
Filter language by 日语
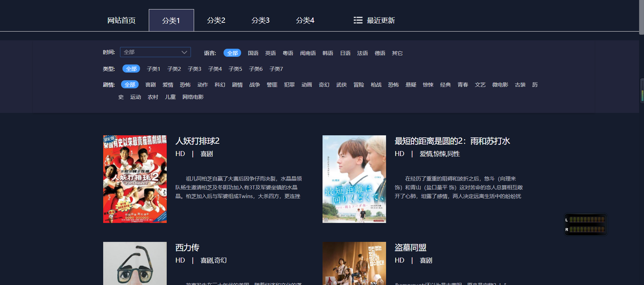[x=345, y=53]
